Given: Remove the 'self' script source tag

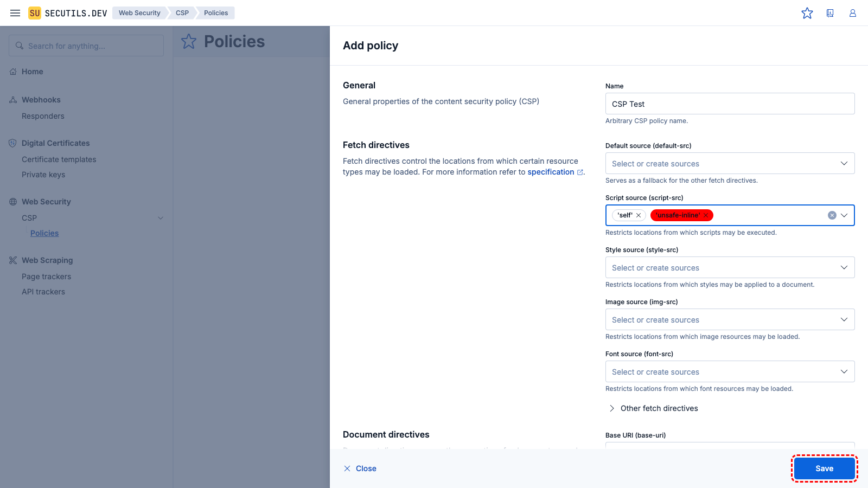Looking at the screenshot, I should (639, 215).
